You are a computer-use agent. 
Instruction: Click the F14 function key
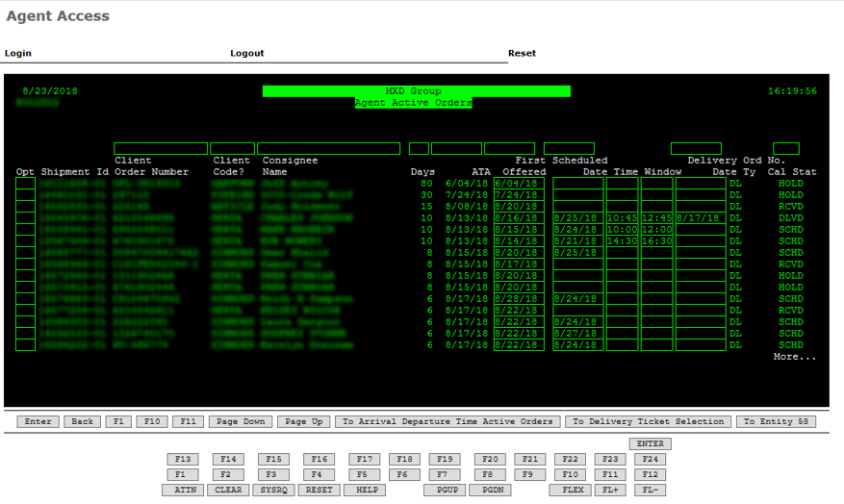pyautogui.click(x=228, y=460)
